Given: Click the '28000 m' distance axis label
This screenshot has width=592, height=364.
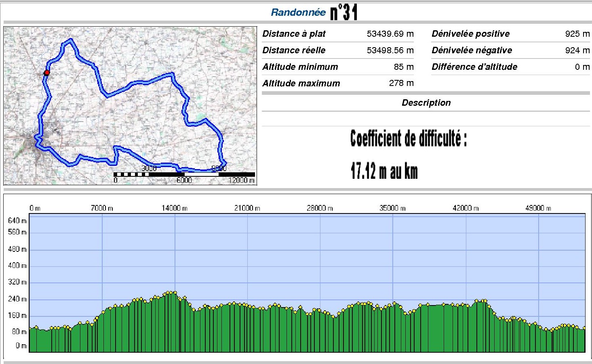Looking at the screenshot, I should click(320, 208).
